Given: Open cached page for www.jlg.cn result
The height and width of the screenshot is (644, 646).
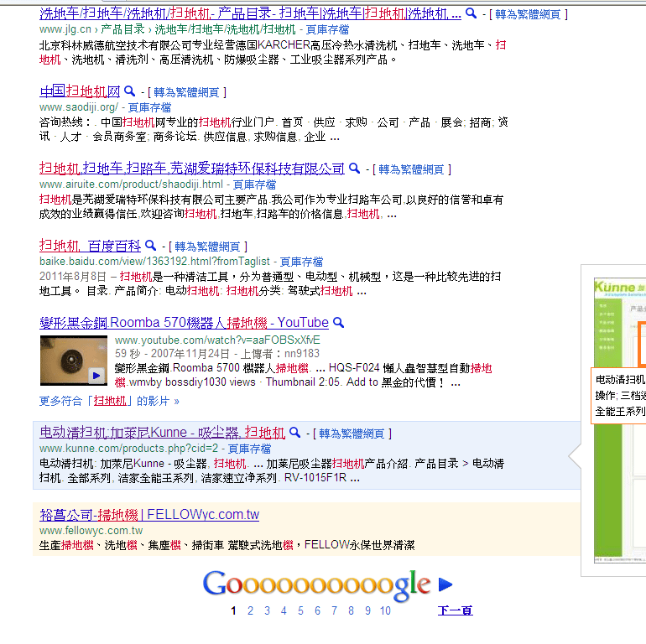Looking at the screenshot, I should tap(327, 29).
